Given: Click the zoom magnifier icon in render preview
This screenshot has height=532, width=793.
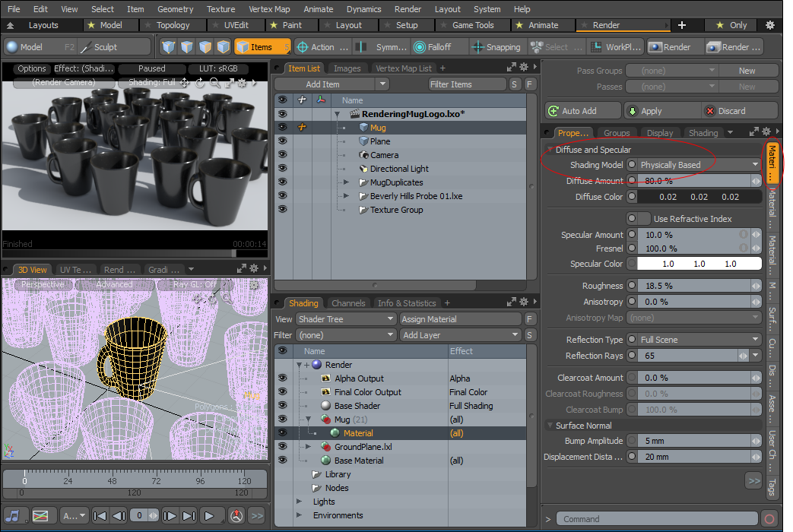Looking at the screenshot, I should [x=216, y=82].
